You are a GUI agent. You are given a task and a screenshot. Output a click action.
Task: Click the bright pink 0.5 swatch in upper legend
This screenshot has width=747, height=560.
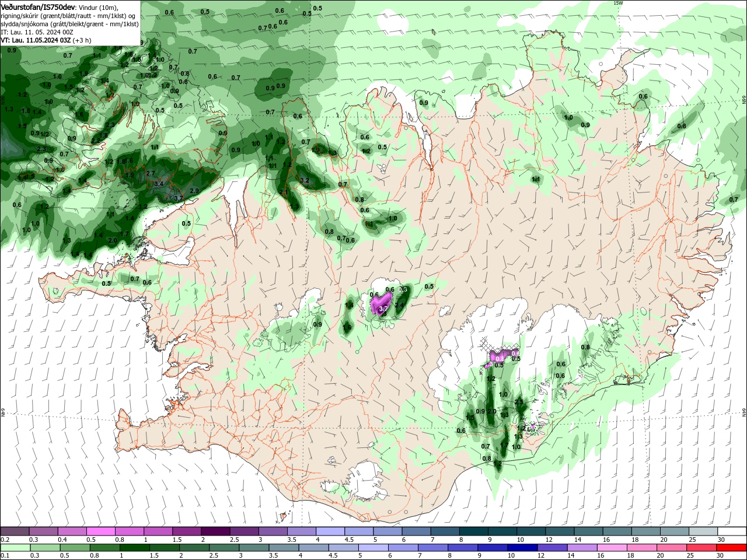pyautogui.click(x=101, y=531)
